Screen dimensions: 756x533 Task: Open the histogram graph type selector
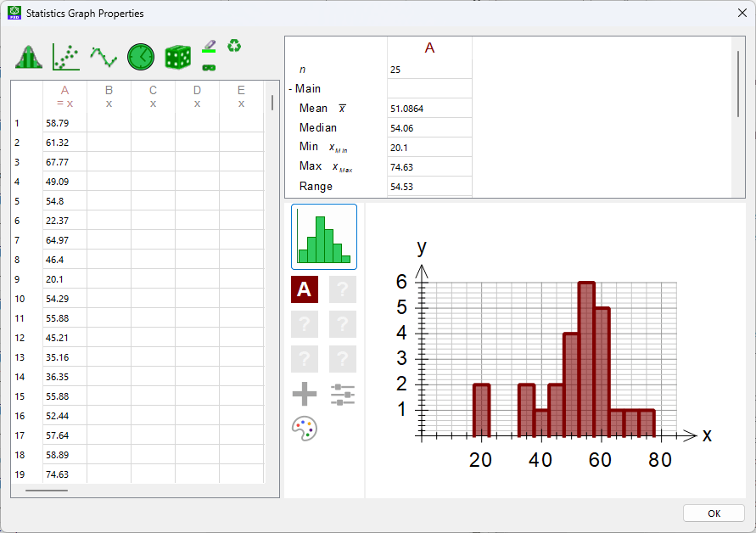click(x=324, y=237)
